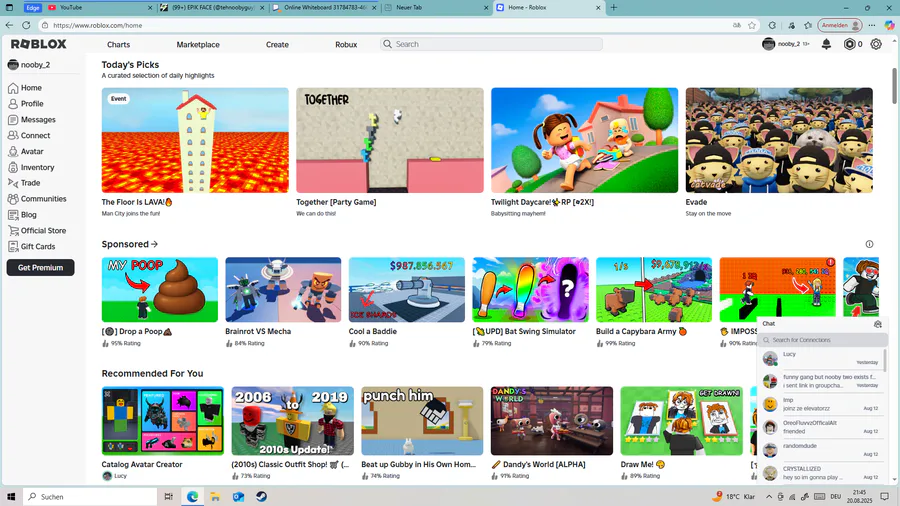This screenshot has height=506, width=900.
Task: Open the Home item in Roblox sidebar
Action: 25,88
